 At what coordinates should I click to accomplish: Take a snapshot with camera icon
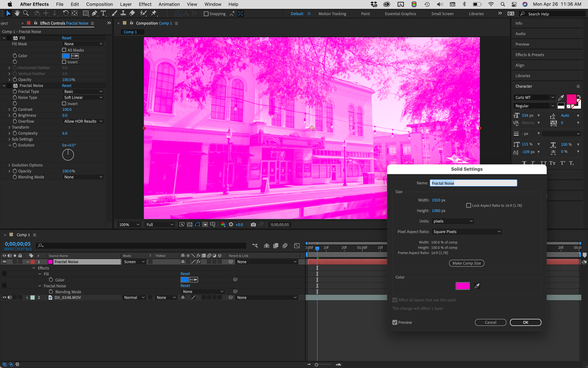pyautogui.click(x=253, y=225)
